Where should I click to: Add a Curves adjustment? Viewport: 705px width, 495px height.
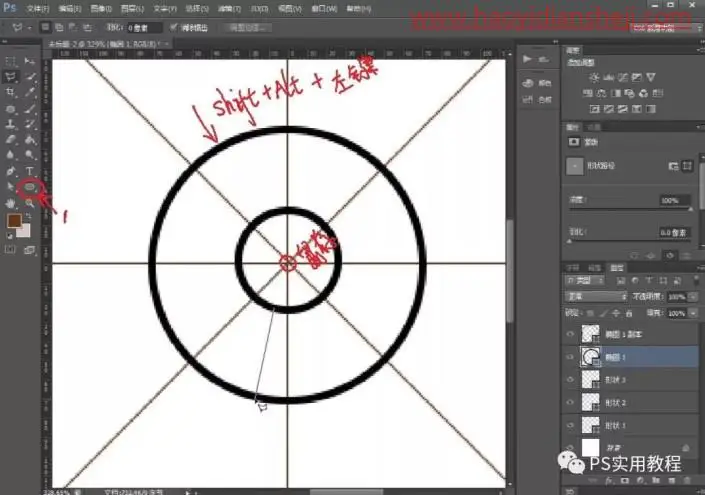point(623,78)
